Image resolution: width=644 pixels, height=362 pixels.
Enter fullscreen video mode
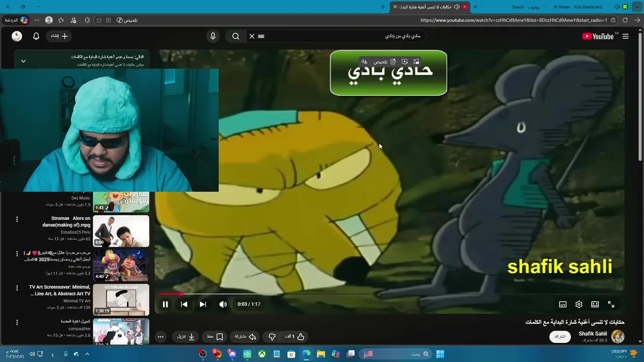tap(611, 304)
